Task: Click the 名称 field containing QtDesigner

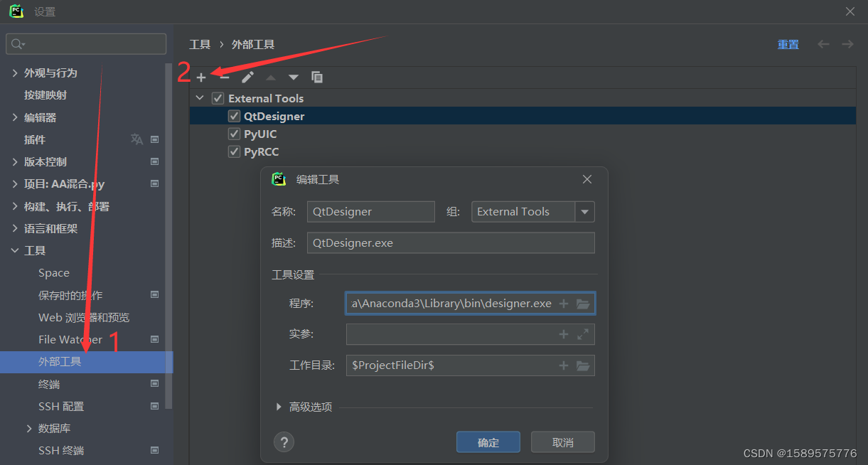Action: tap(370, 212)
